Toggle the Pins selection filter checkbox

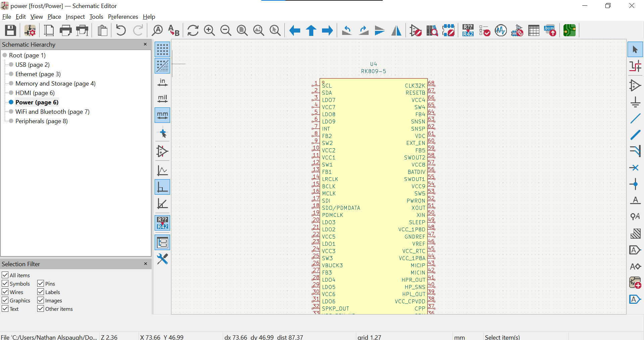[41, 284]
